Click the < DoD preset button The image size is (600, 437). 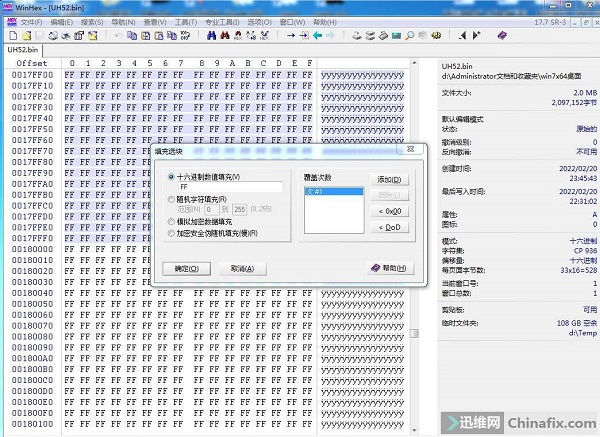389,228
